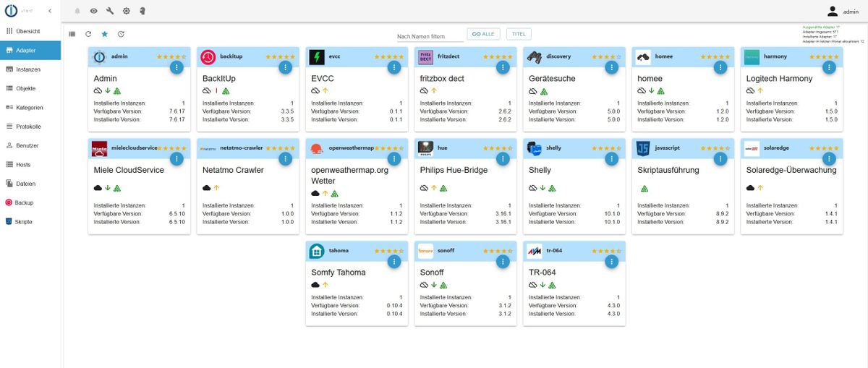
Task: Toggle expert mode with the head icon
Action: coord(142,11)
